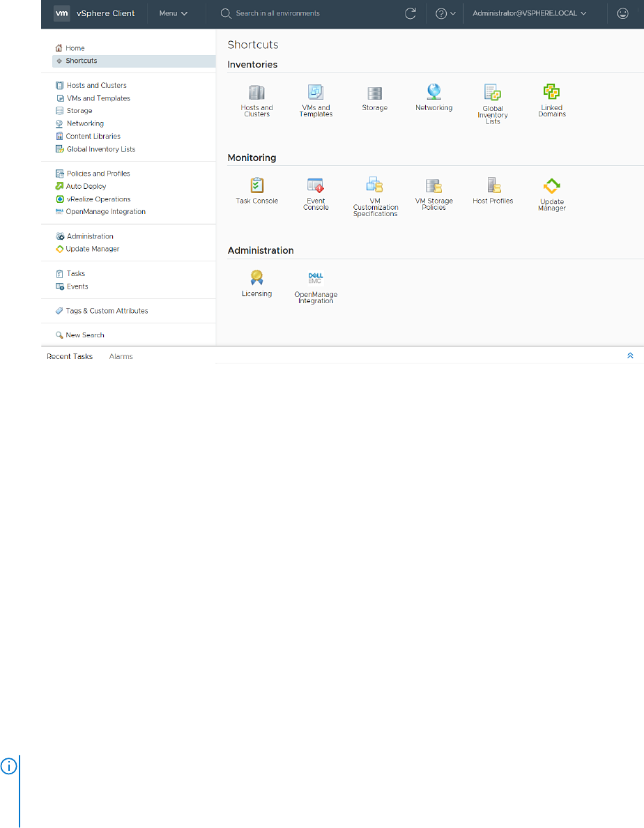The width and height of the screenshot is (644, 828).
Task: Open Administrator@VSPHERE.LOCAL user dropdown
Action: point(530,13)
